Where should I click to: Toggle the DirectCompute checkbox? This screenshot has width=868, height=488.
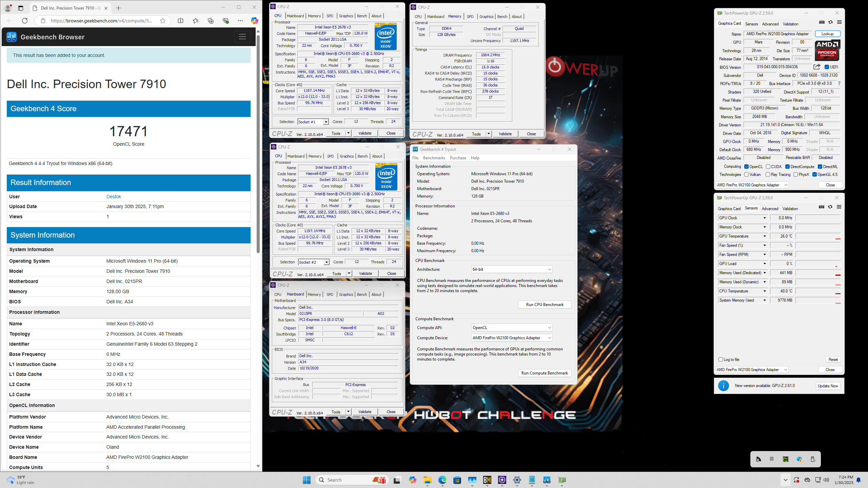coord(788,167)
